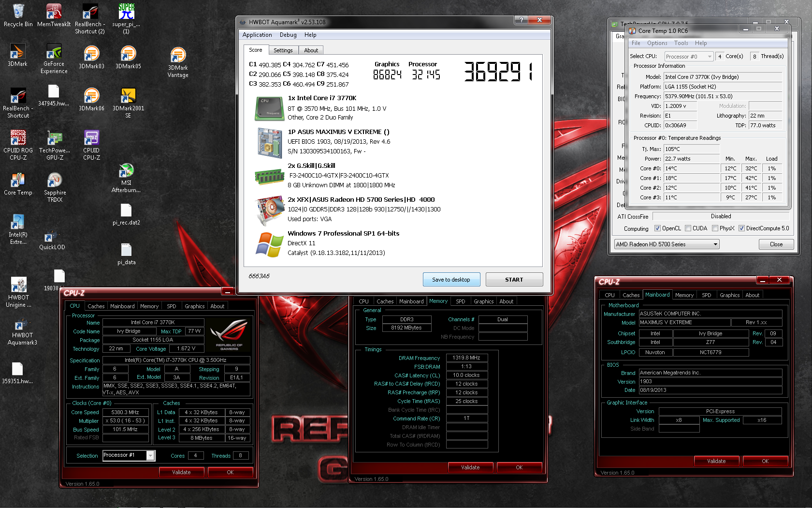
Task: Toggle the CUDA checkbox in GPU-Z
Action: [688, 228]
